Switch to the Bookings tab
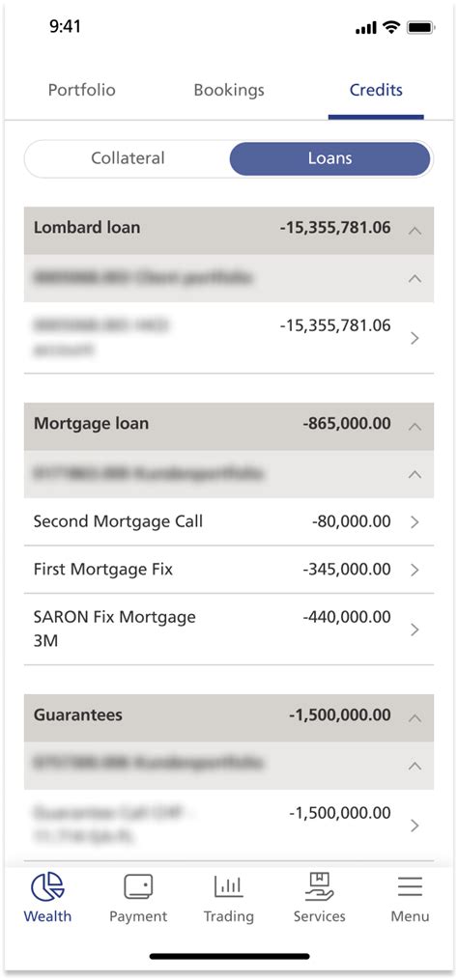Image resolution: width=458 pixels, height=980 pixels. tap(229, 90)
